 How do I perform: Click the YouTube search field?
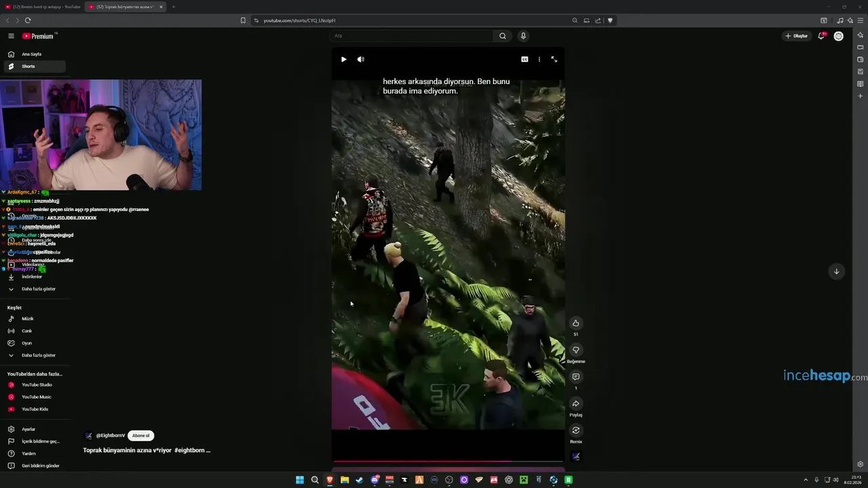[411, 36]
